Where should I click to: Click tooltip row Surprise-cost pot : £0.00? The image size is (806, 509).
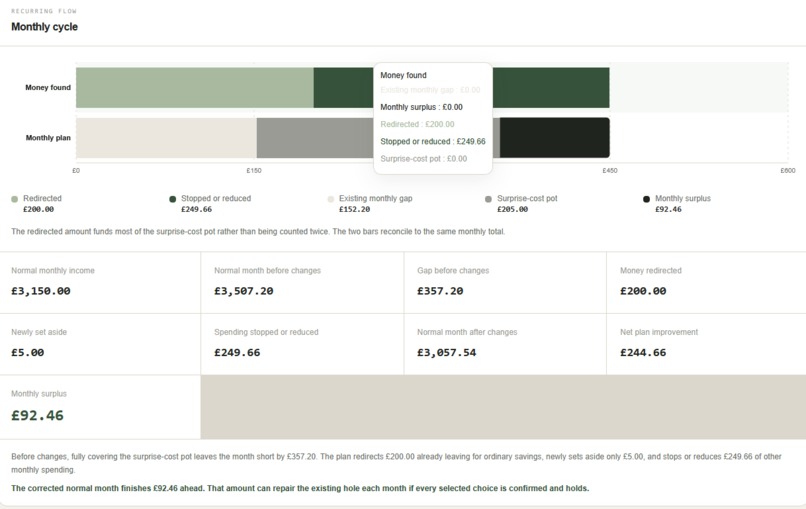424,158
